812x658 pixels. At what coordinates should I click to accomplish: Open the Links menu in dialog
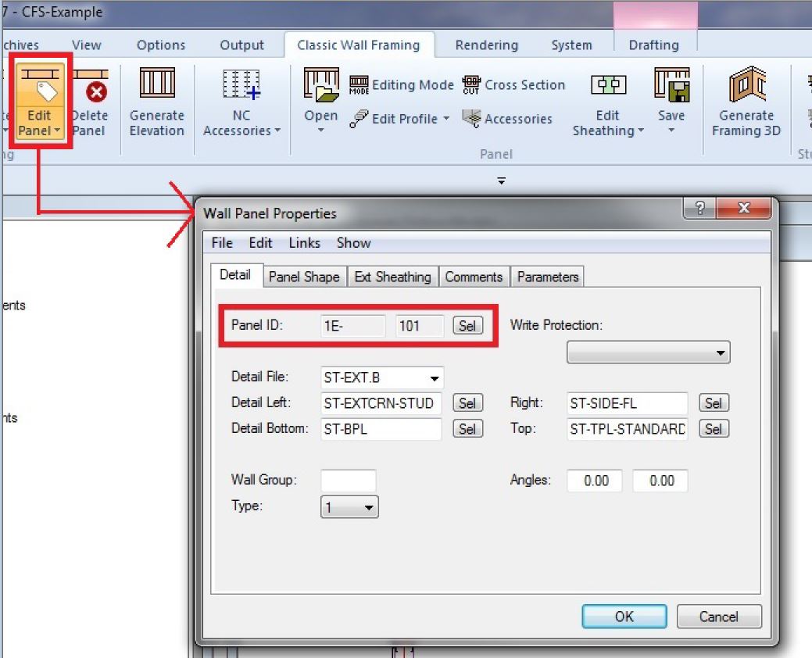[x=304, y=243]
